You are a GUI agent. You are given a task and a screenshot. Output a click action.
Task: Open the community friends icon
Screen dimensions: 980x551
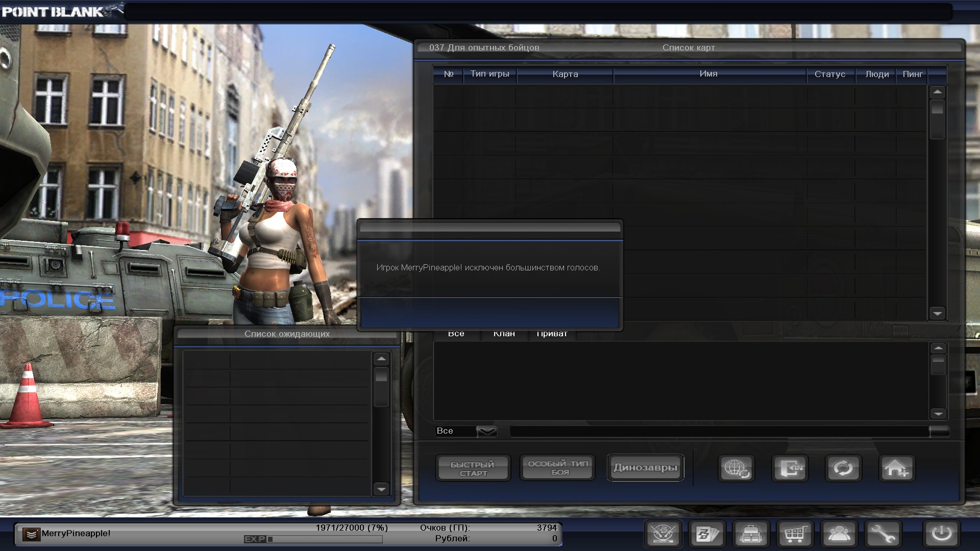coord(839,534)
